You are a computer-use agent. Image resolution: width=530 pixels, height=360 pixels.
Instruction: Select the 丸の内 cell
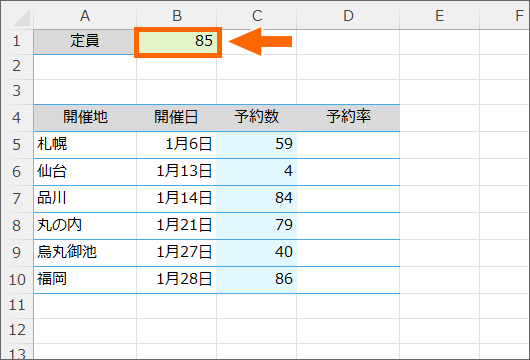point(85,226)
